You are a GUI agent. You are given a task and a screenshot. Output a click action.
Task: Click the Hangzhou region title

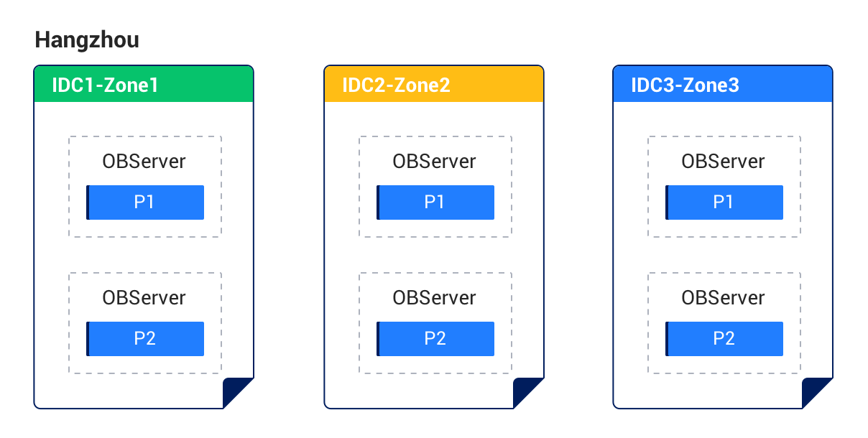(x=87, y=40)
